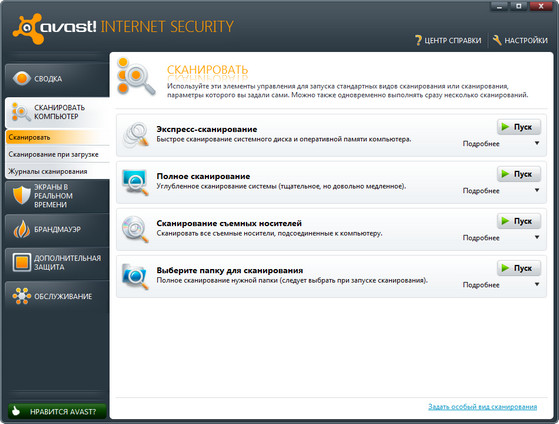
Task: Click the Экспресс-сканирование icon
Action: pos(135,135)
